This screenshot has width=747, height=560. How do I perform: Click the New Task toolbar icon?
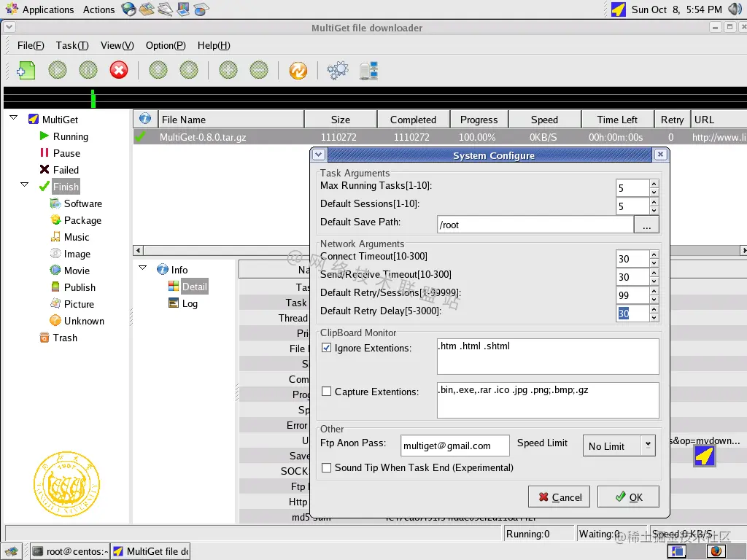(26, 71)
